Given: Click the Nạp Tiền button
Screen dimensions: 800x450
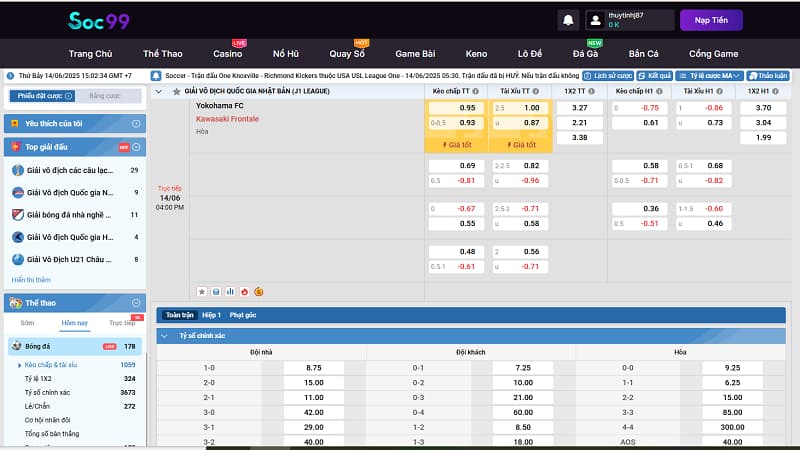Looking at the screenshot, I should pos(711,20).
